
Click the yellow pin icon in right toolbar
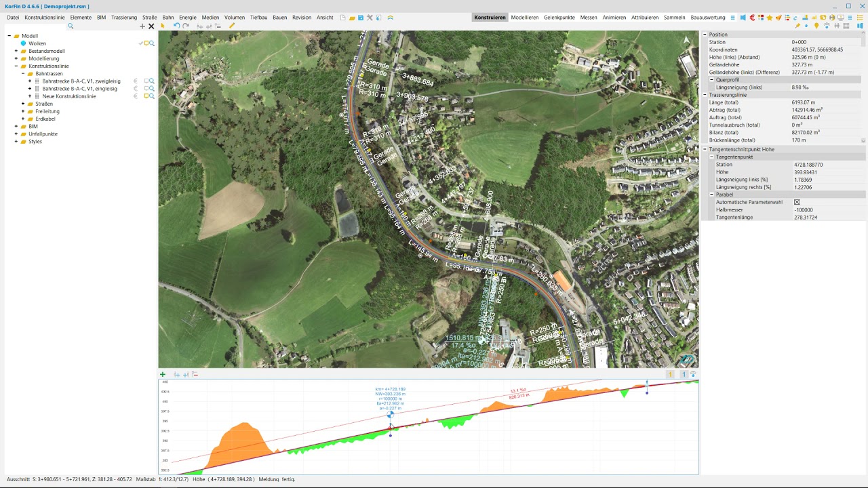pyautogui.click(x=797, y=26)
